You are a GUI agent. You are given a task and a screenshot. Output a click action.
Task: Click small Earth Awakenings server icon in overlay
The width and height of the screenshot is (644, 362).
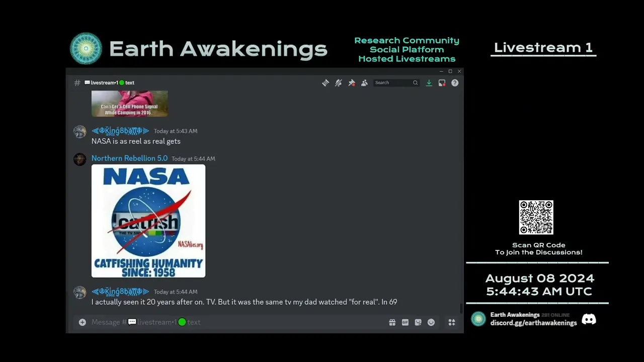tap(478, 319)
